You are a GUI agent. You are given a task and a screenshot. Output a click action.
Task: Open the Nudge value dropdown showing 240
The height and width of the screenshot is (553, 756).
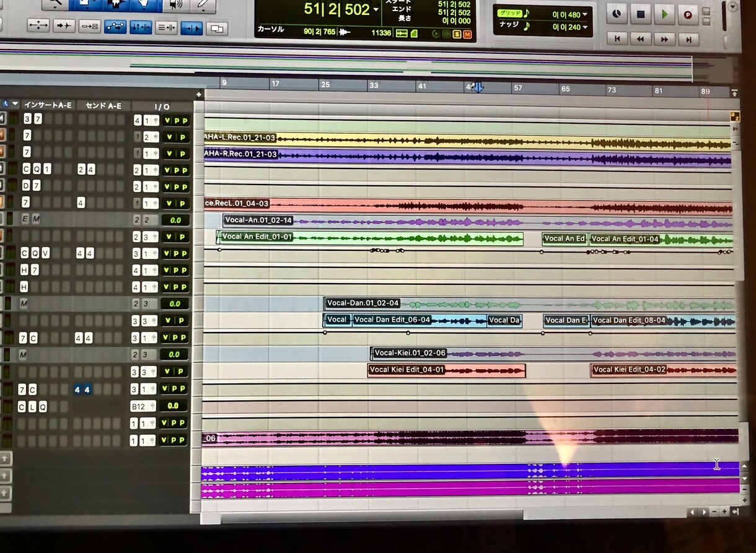[569, 27]
